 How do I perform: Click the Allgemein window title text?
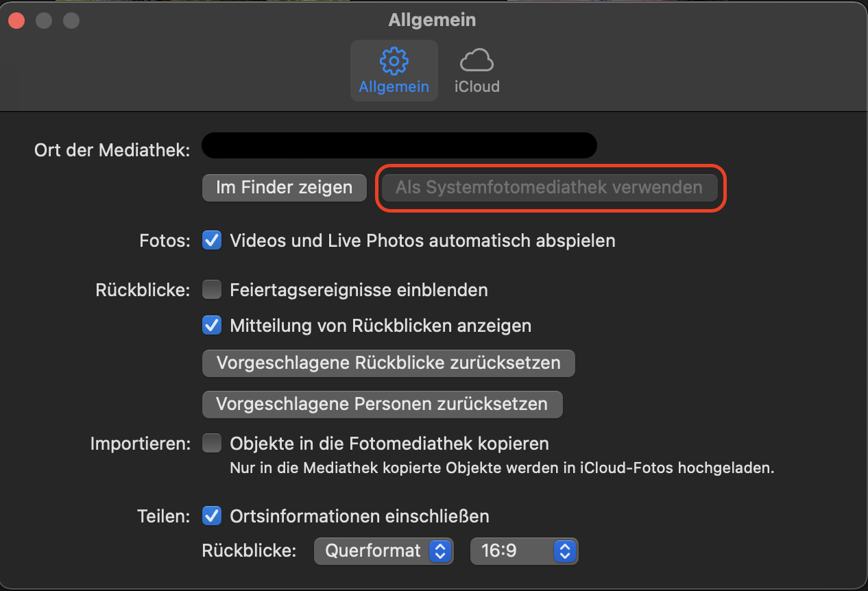click(432, 20)
